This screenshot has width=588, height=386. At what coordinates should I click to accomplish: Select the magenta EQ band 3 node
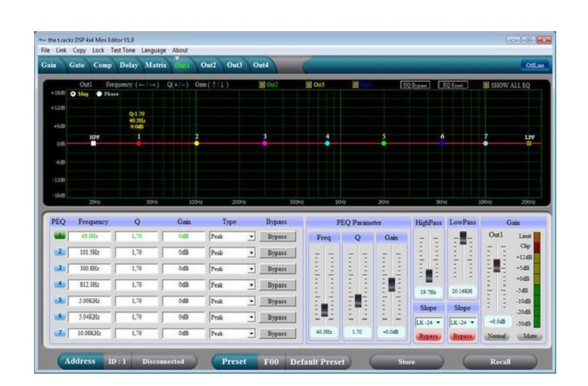point(265,144)
